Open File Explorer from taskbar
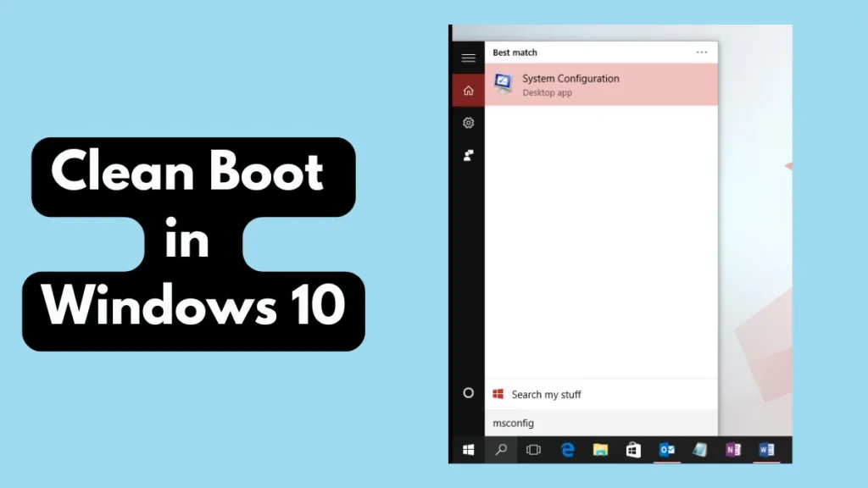868x488 pixels. coord(600,450)
